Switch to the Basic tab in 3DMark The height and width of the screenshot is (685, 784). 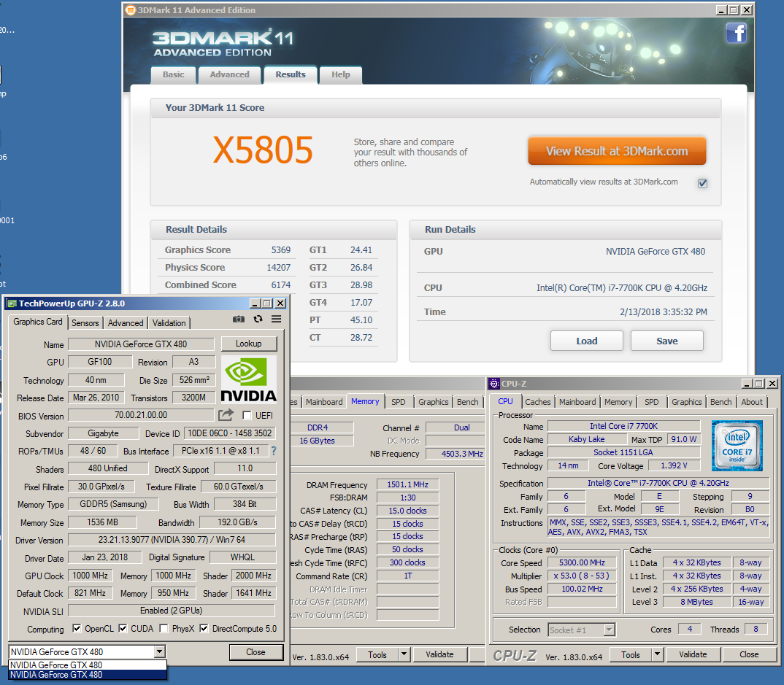coord(174,74)
